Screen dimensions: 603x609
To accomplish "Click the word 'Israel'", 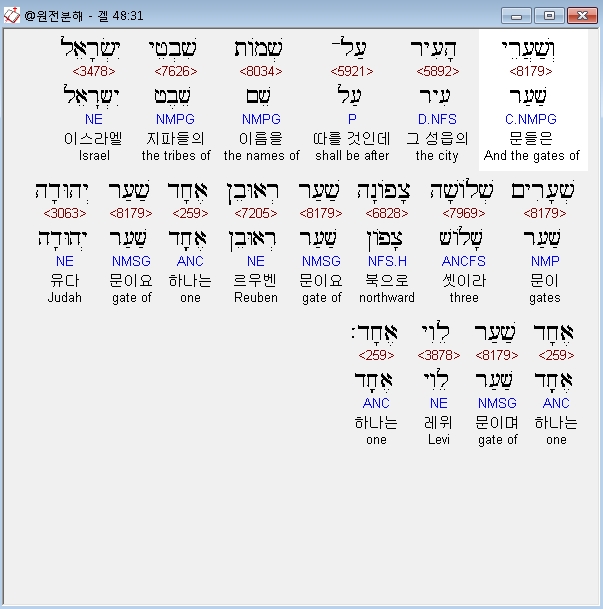I will [x=94, y=156].
